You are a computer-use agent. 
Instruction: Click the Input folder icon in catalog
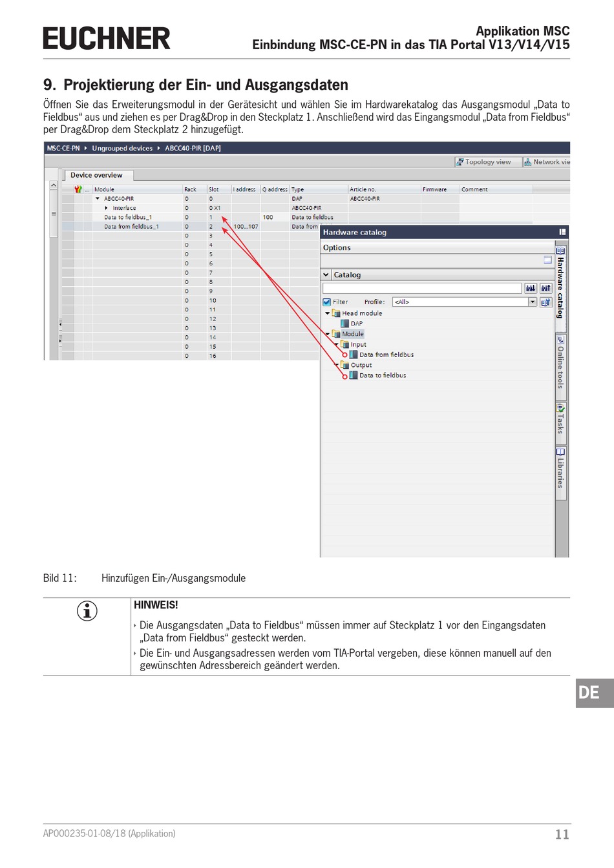coord(345,344)
